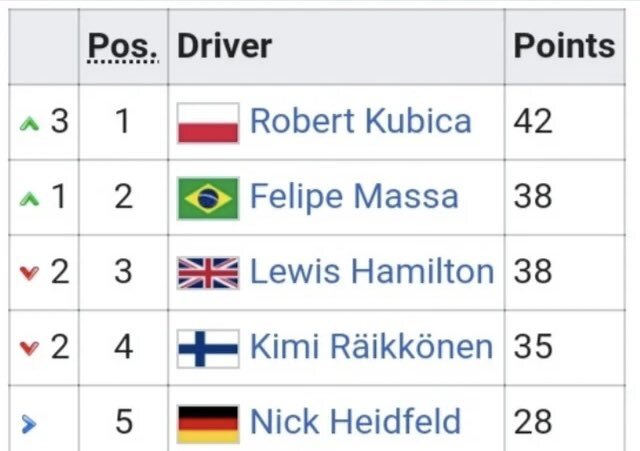Click the Germany flag icon

[208, 422]
